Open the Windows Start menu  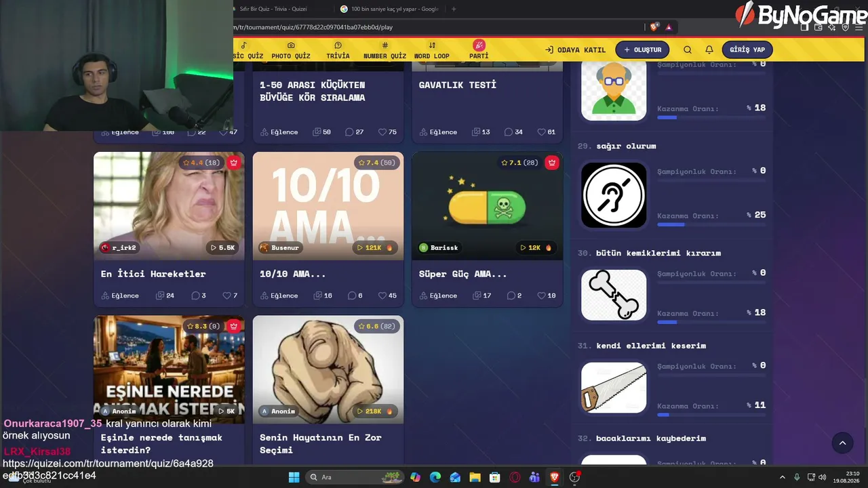coord(294,477)
